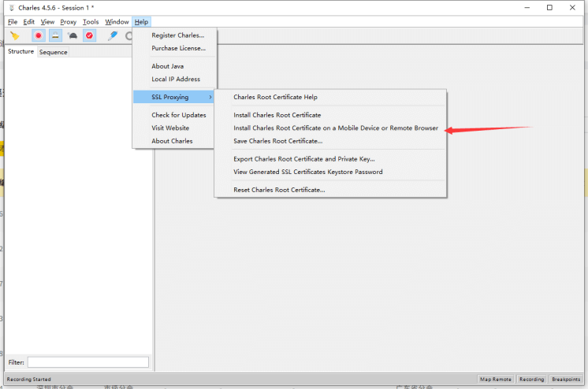The width and height of the screenshot is (588, 389).
Task: Toggle the turtle Throttling icon
Action: click(x=73, y=35)
